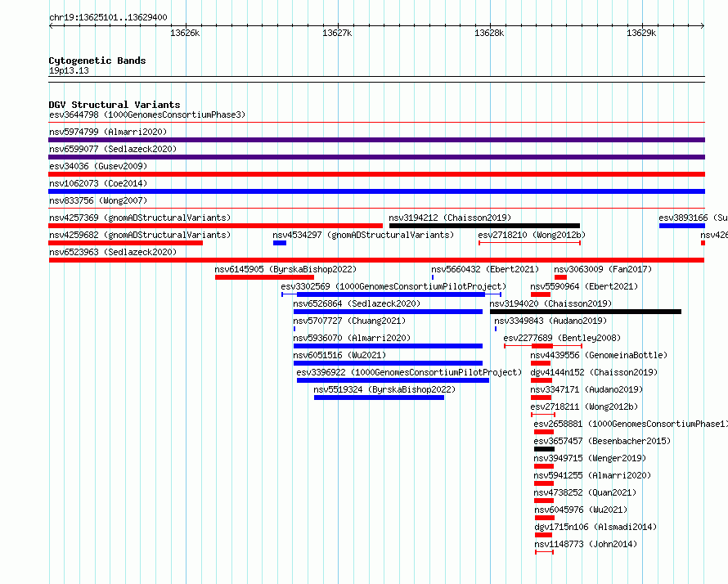Select the nsv6526864 (Sedlazeck2020) blue bar
728x584 pixels.
click(x=388, y=312)
